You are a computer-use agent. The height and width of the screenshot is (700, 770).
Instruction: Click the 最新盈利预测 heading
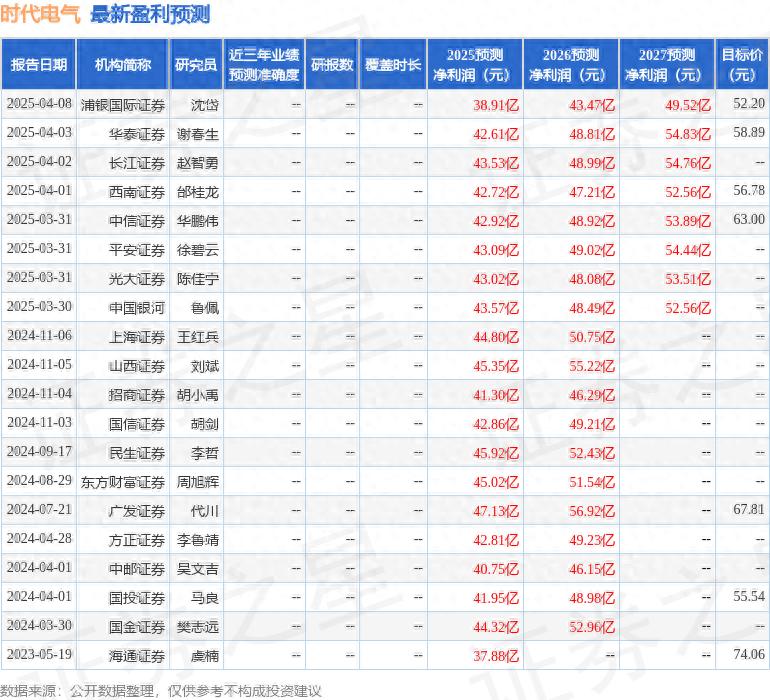[150, 14]
